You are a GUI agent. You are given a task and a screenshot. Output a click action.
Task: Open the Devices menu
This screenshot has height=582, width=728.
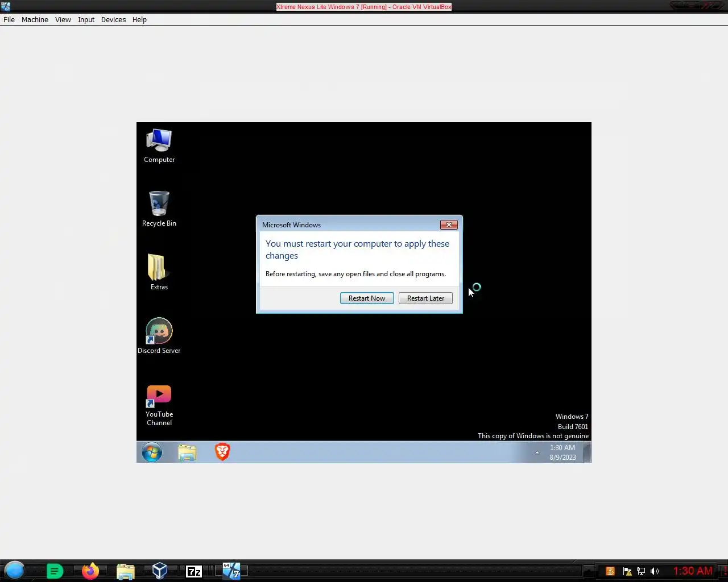113,19
